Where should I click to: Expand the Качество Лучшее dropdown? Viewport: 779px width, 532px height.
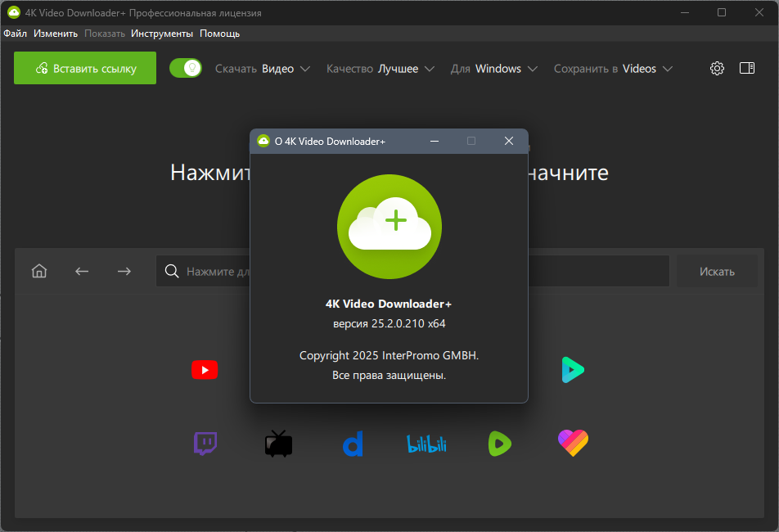[x=380, y=69]
